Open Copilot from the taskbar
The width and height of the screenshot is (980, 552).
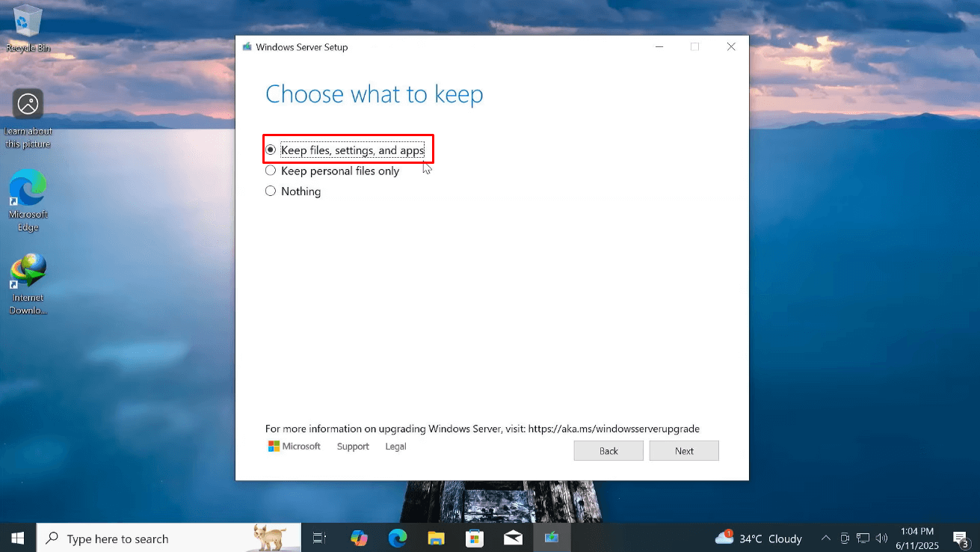359,538
